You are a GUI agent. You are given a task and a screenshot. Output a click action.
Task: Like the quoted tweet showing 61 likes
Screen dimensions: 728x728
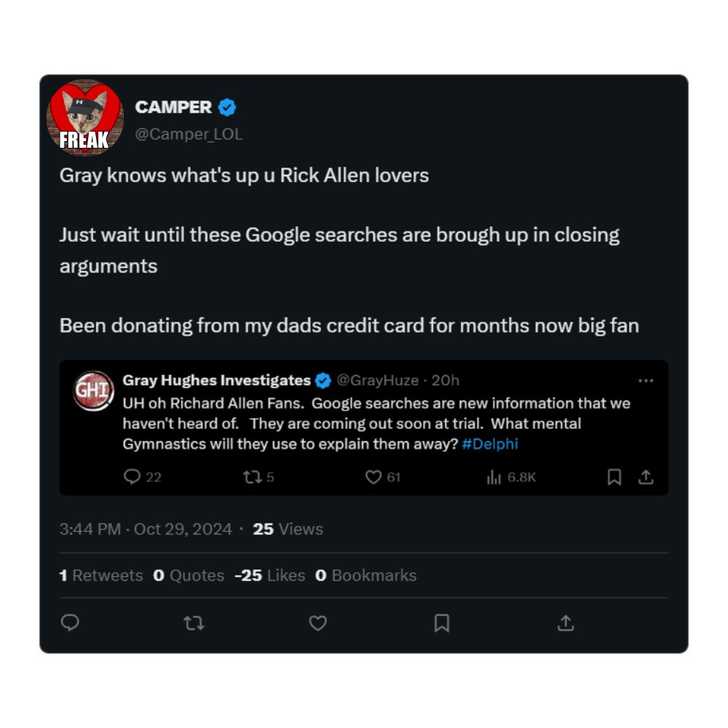pyautogui.click(x=373, y=478)
